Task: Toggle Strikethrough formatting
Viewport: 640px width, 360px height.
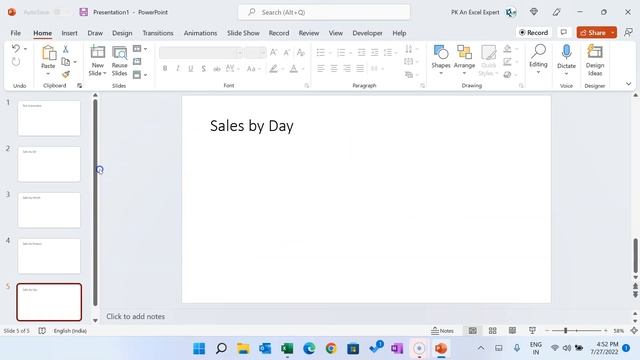Action: click(217, 69)
